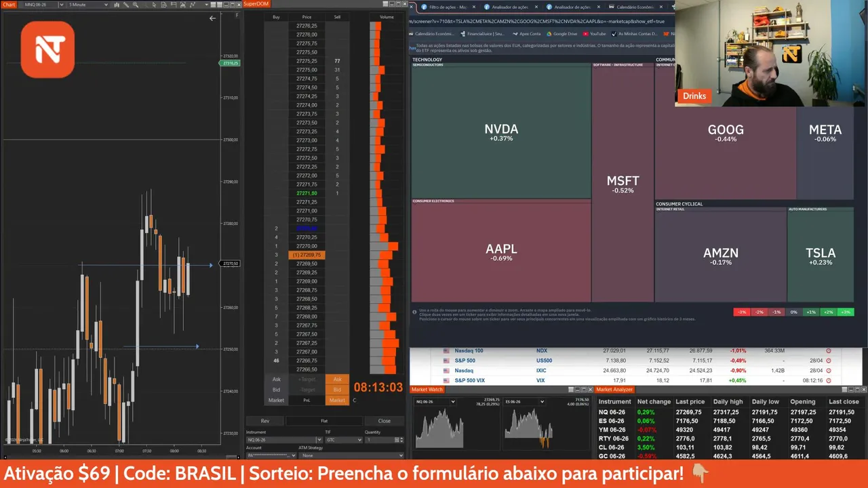Open the S&P 500 VIX link
868x488 pixels.
pyautogui.click(x=469, y=380)
